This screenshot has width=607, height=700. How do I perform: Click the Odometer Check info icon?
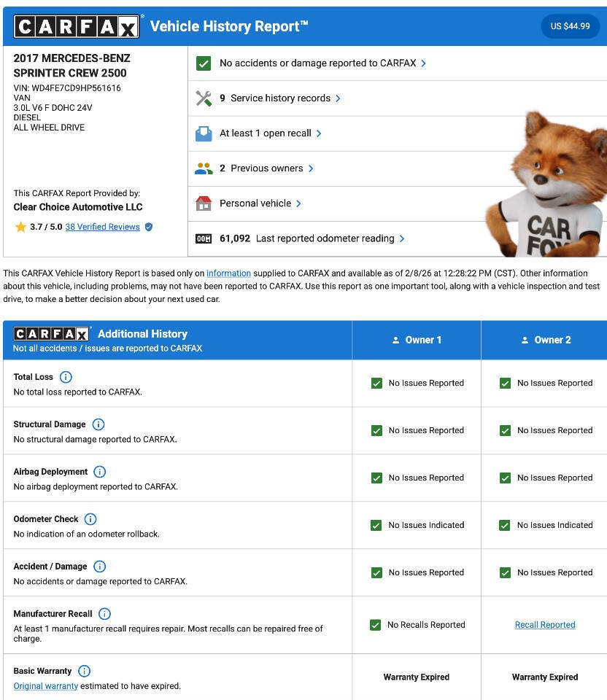[x=90, y=519]
